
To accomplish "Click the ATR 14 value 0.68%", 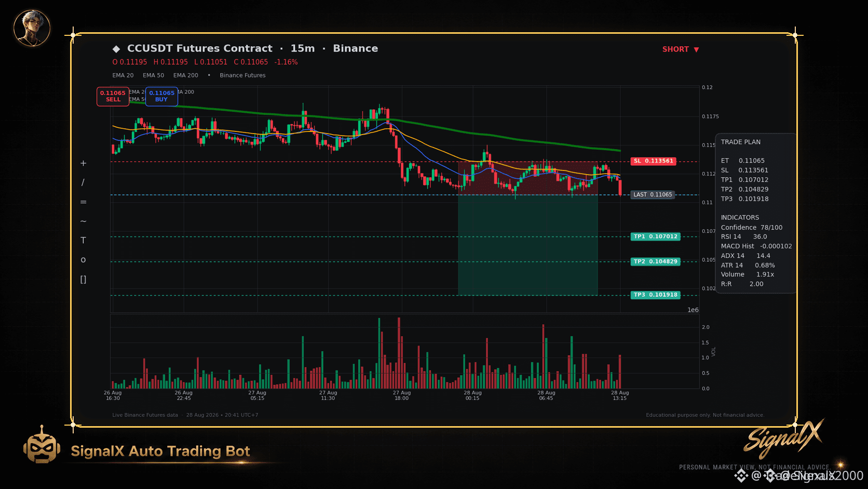I will click(765, 266).
